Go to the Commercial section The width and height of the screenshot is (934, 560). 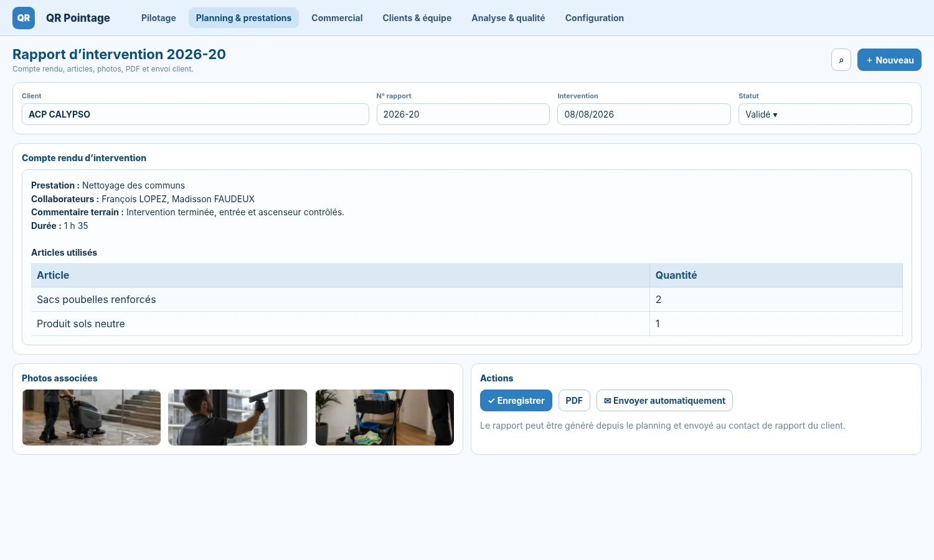(337, 18)
